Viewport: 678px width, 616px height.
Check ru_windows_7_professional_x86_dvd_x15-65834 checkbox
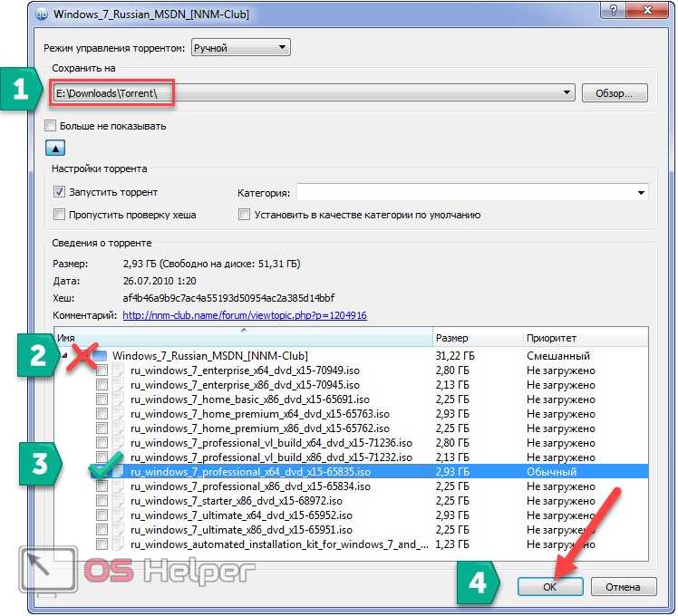pyautogui.click(x=102, y=486)
